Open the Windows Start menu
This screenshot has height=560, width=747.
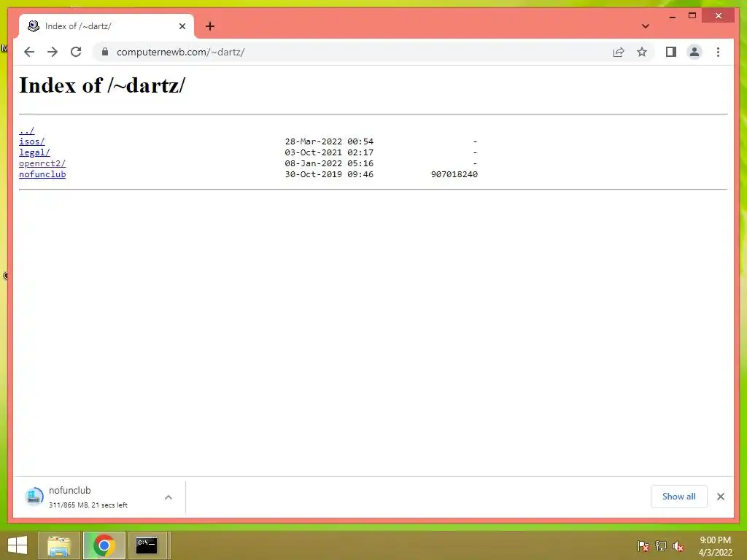(18, 545)
